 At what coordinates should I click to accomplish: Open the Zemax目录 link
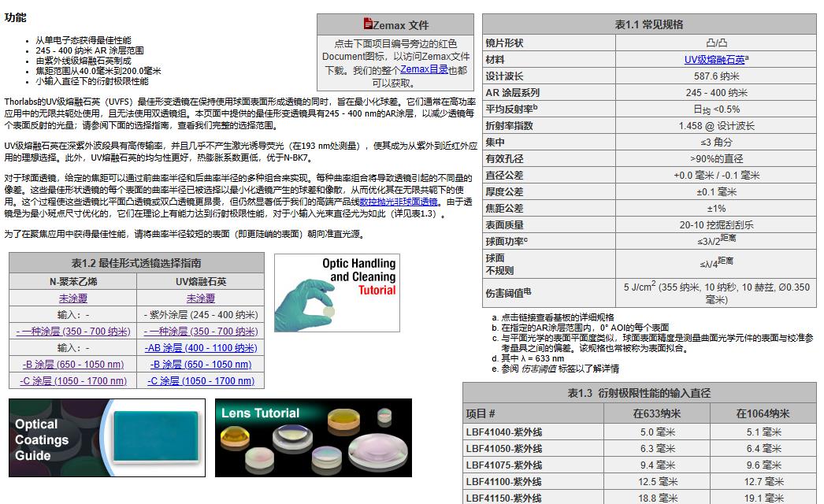click(x=424, y=69)
